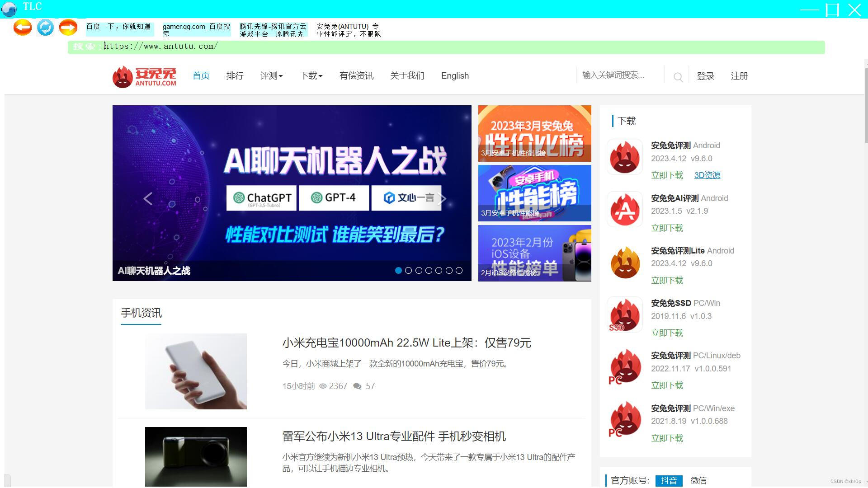Screen dimensions: 868x488
Task: Select the last carousel indicator dot
Action: click(459, 271)
